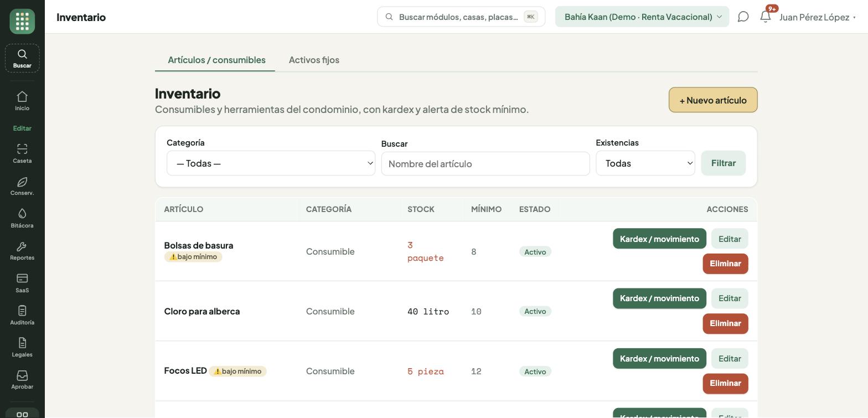Image resolution: width=868 pixels, height=418 pixels.
Task: Click the Nuevo artículo button
Action: coord(713,100)
